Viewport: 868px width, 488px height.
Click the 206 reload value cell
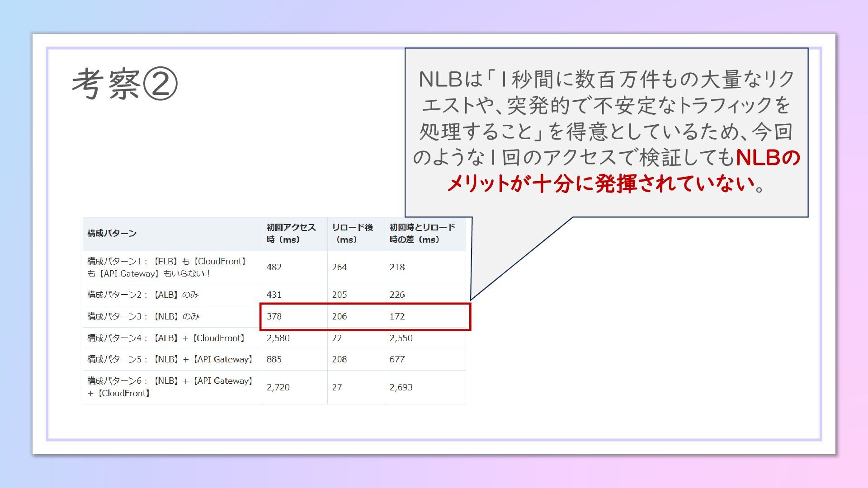[340, 316]
